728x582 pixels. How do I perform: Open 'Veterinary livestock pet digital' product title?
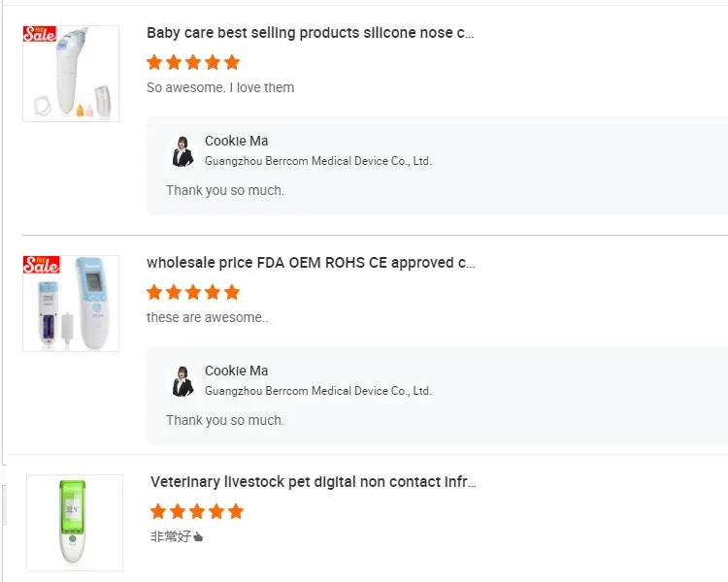point(313,482)
